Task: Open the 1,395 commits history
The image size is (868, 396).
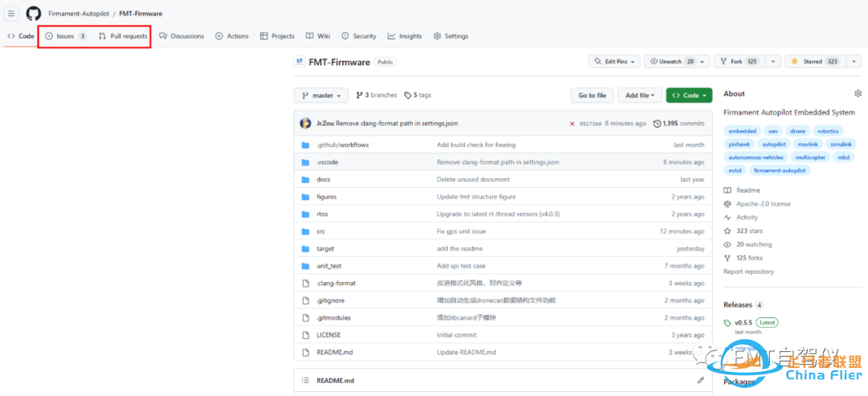Action: tap(679, 124)
